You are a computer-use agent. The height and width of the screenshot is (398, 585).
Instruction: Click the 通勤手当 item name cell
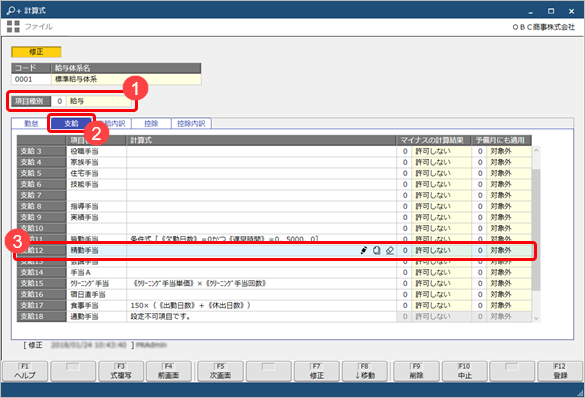point(96,316)
